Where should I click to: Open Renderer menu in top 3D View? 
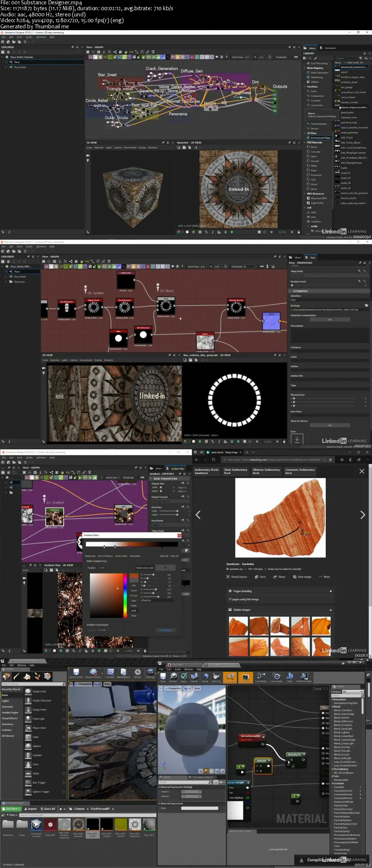pyautogui.click(x=153, y=148)
